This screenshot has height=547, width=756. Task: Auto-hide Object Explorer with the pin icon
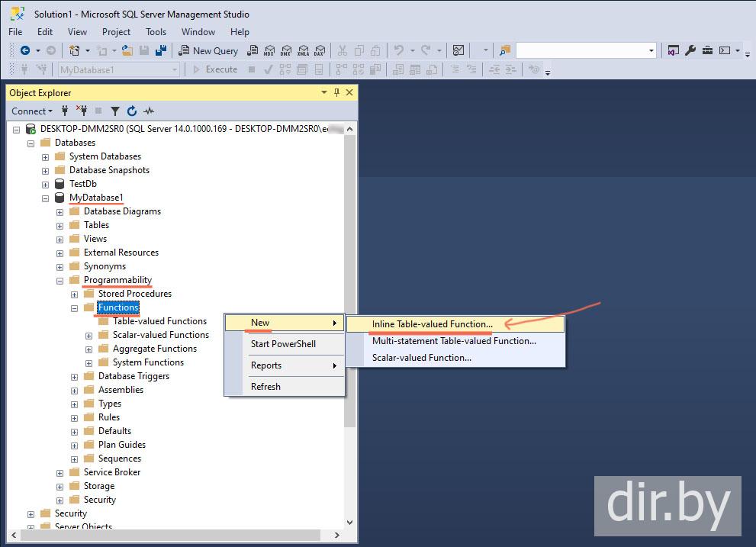pyautogui.click(x=336, y=92)
